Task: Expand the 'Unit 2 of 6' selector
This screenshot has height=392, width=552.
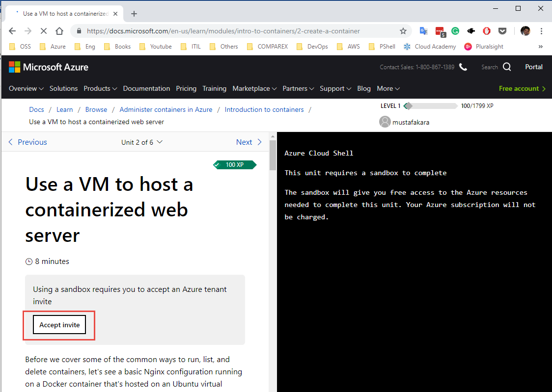Action: [142, 142]
